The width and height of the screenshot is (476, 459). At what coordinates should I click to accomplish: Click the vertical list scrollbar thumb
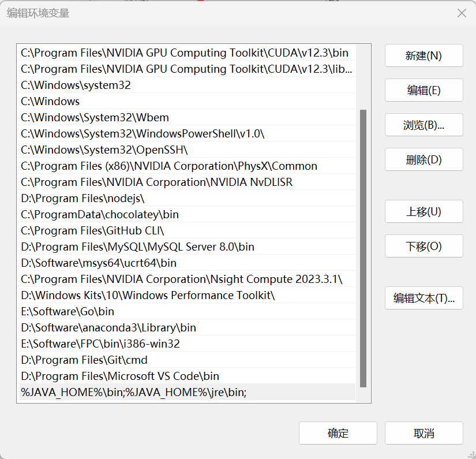[x=363, y=248]
